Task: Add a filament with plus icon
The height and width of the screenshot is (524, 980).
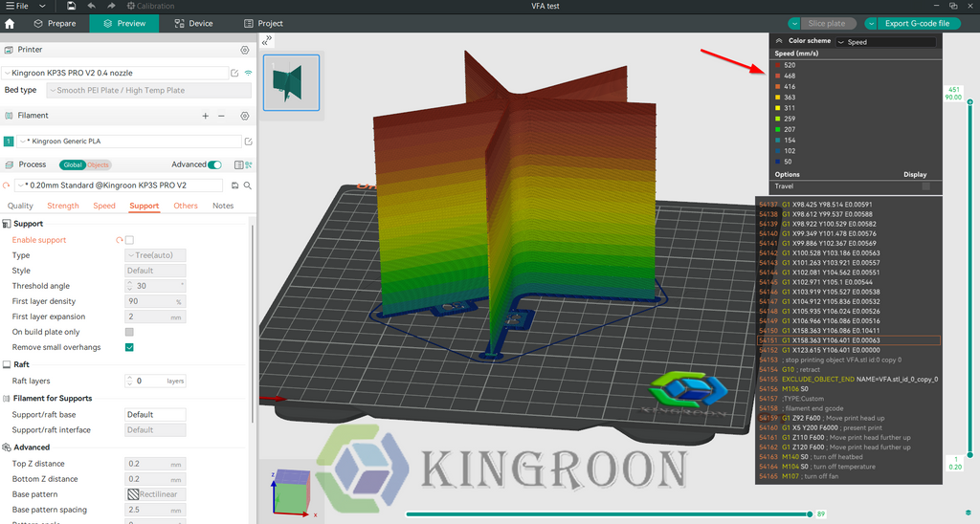Action: tap(205, 116)
